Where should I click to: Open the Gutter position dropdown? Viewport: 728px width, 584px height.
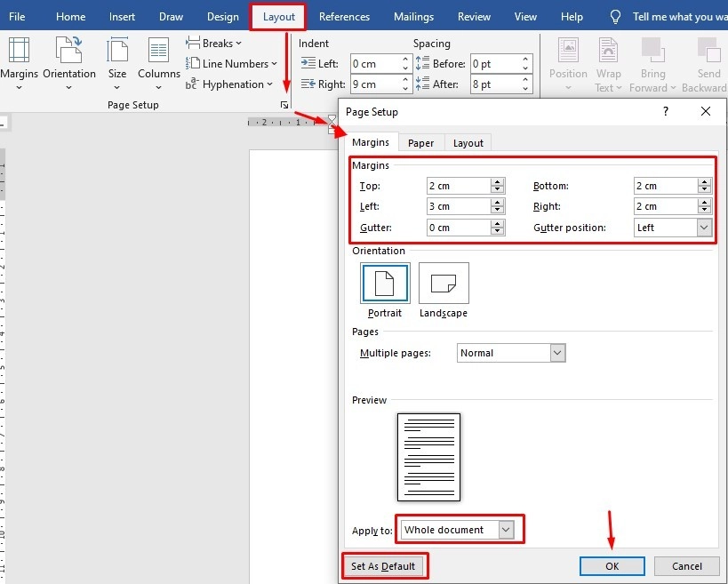click(x=704, y=228)
